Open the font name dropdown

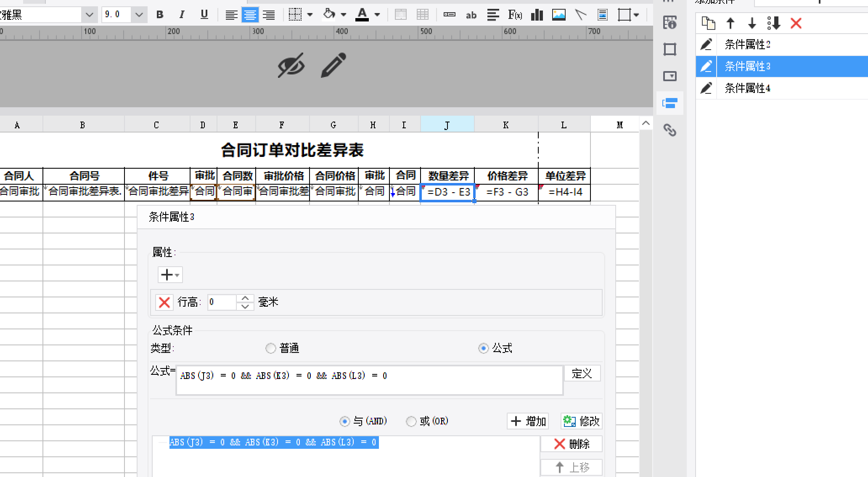pos(89,15)
